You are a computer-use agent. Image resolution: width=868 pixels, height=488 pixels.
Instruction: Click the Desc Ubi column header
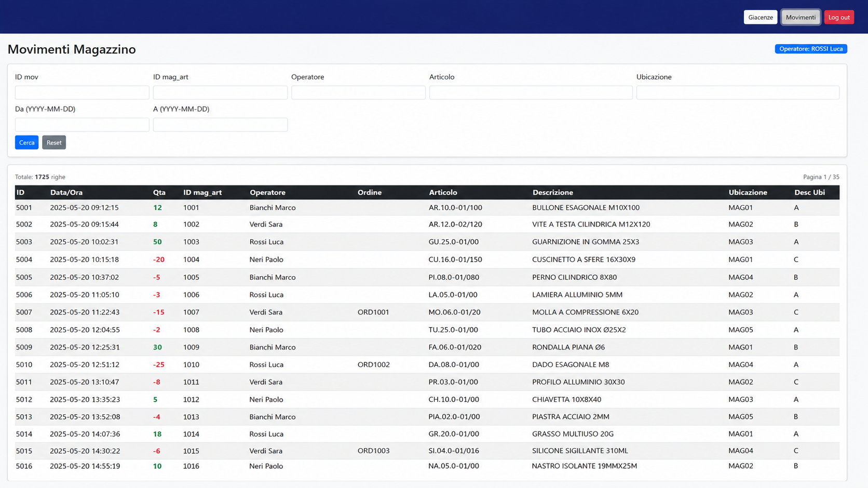tap(809, 192)
